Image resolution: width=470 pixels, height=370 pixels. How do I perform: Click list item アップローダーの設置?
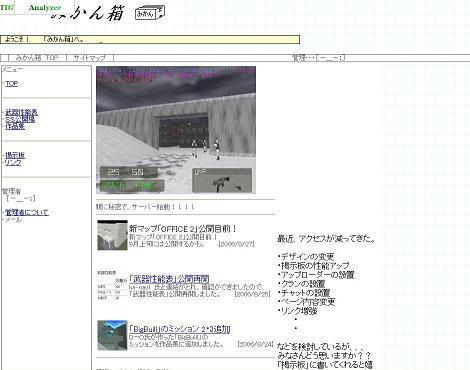pyautogui.click(x=316, y=275)
